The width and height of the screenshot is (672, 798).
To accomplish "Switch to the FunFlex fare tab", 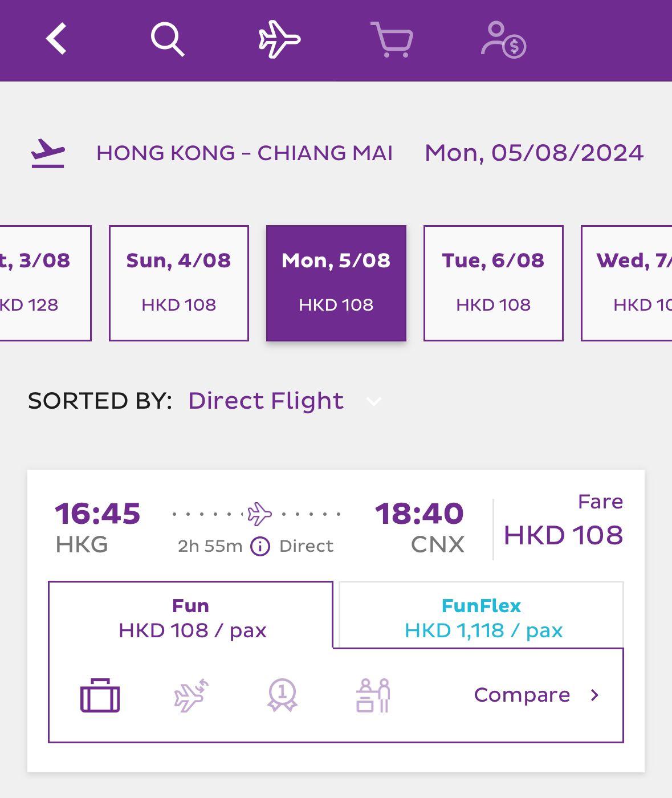I will coord(482,617).
